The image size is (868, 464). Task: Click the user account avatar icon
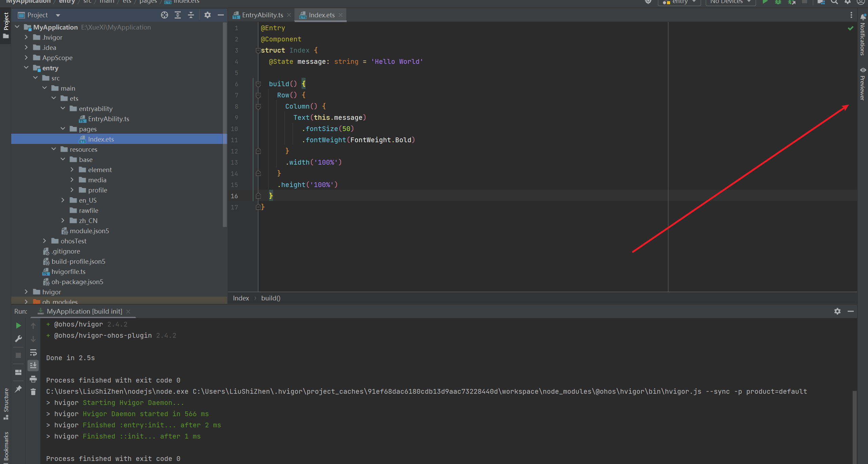pyautogui.click(x=861, y=2)
